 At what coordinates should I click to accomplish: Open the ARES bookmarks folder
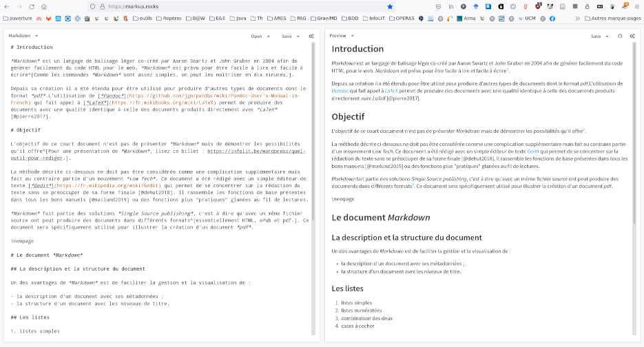pos(276,19)
